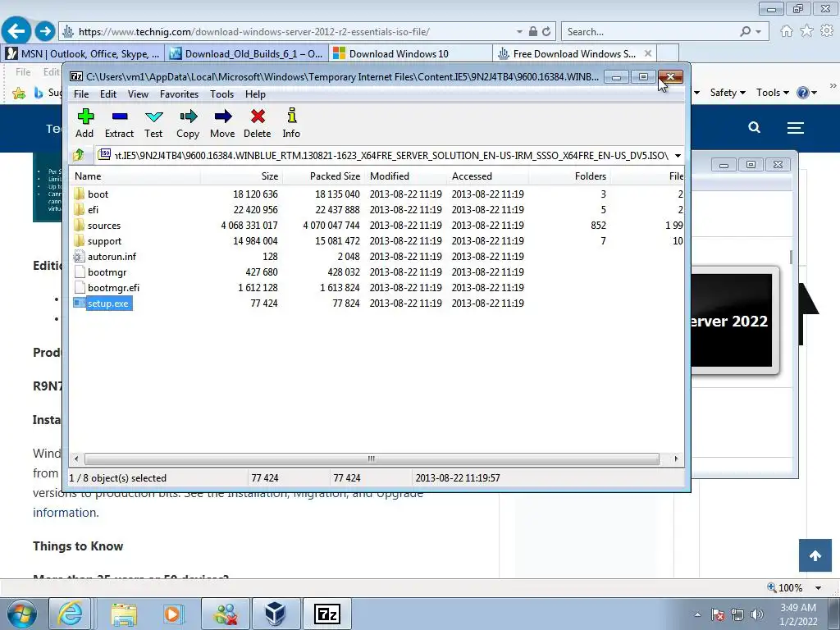Open Internet Explorer settings gear
Viewport: 840px width, 630px height.
click(x=827, y=31)
